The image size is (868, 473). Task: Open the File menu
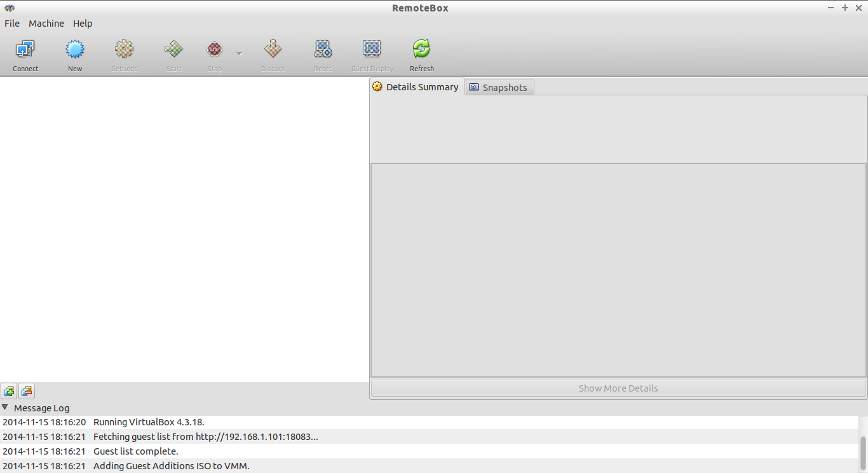point(12,24)
